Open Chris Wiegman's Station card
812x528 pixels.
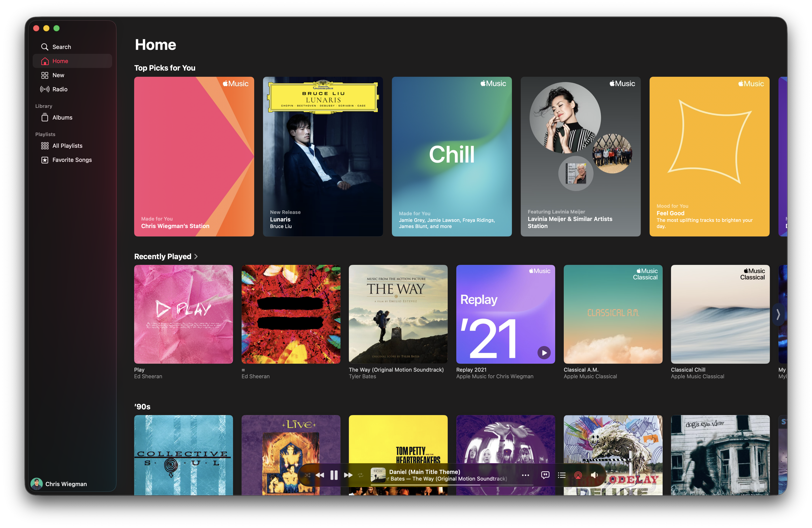point(194,156)
